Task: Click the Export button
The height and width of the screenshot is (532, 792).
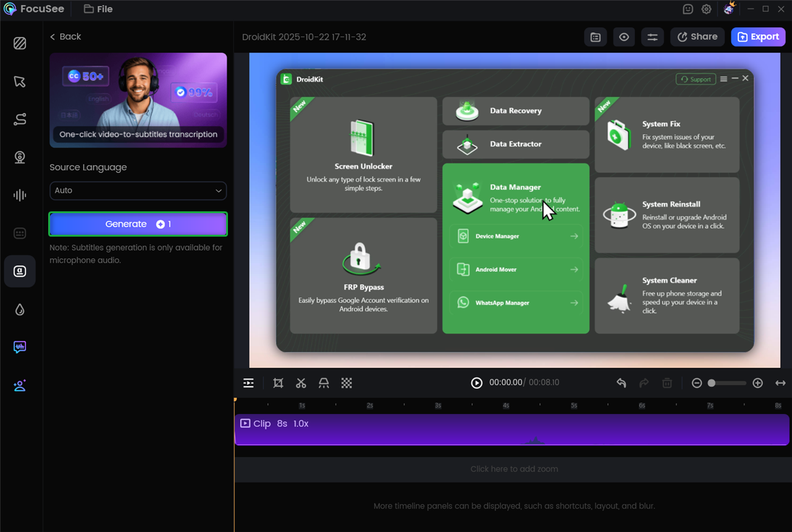Action: (x=758, y=37)
